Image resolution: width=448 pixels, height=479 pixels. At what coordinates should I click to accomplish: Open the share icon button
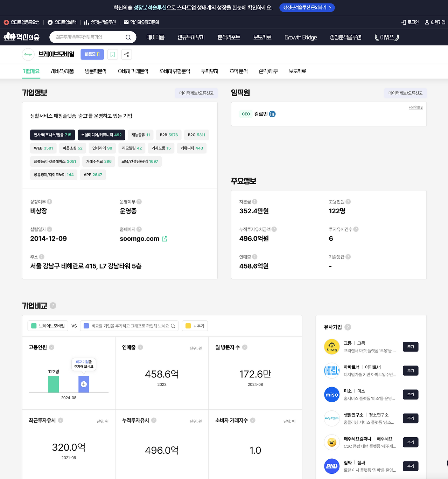tap(127, 54)
